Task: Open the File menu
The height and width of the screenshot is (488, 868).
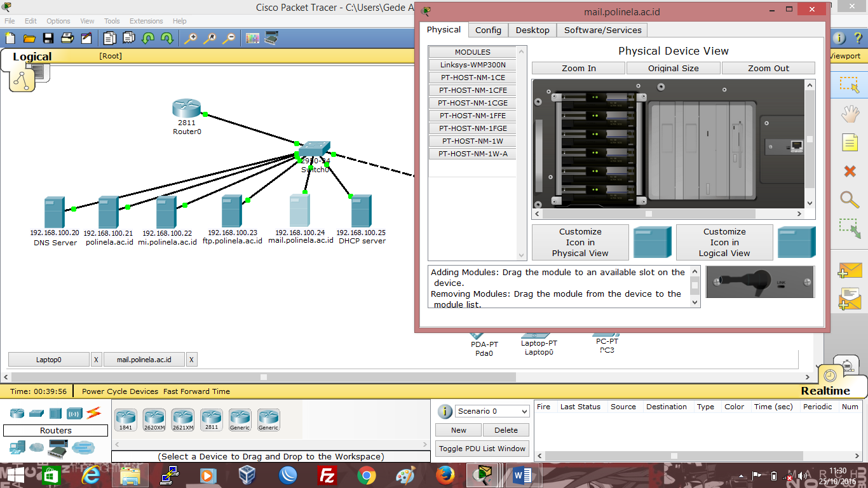Action: point(10,21)
